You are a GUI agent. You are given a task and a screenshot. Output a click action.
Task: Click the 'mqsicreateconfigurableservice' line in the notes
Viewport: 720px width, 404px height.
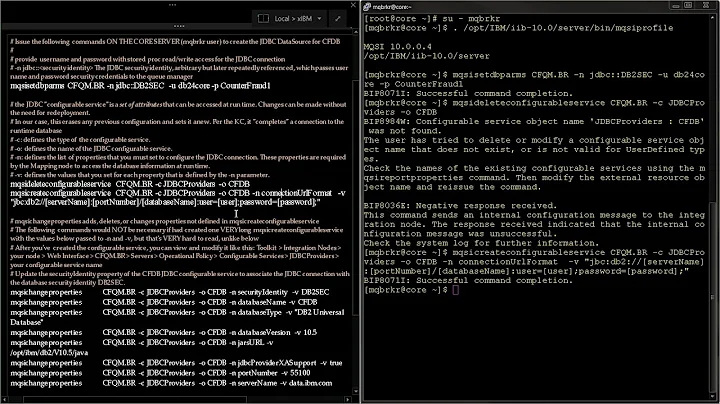point(177,193)
